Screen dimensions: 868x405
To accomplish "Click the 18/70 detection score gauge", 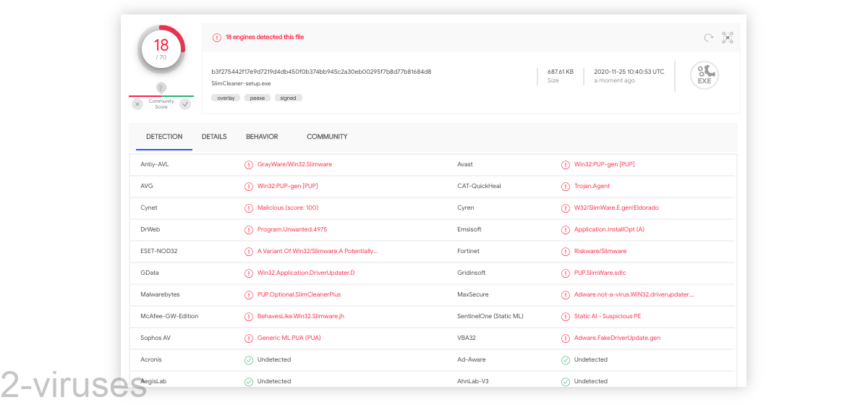I will click(x=161, y=48).
